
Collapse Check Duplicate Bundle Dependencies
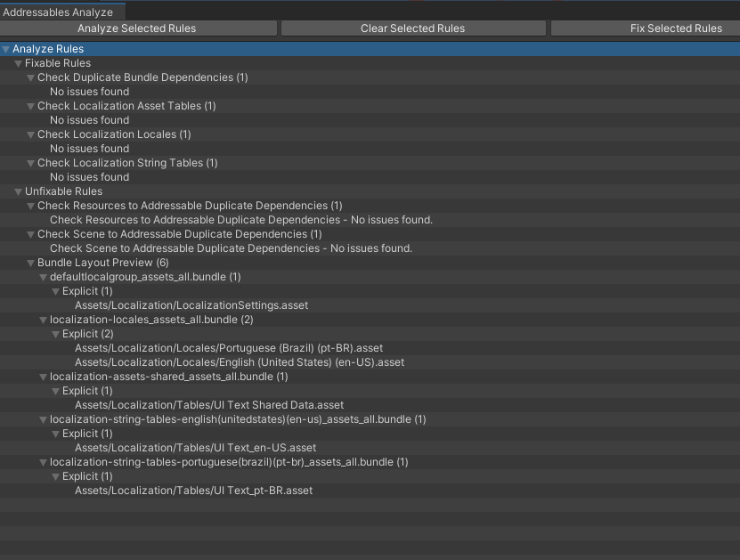[x=30, y=77]
